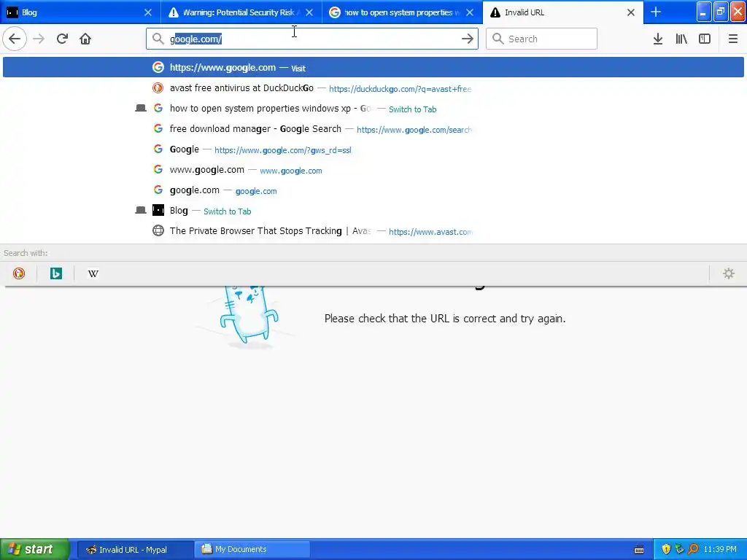Open the Library bookmarks and history
Viewport: 747px width, 560px height.
point(681,39)
